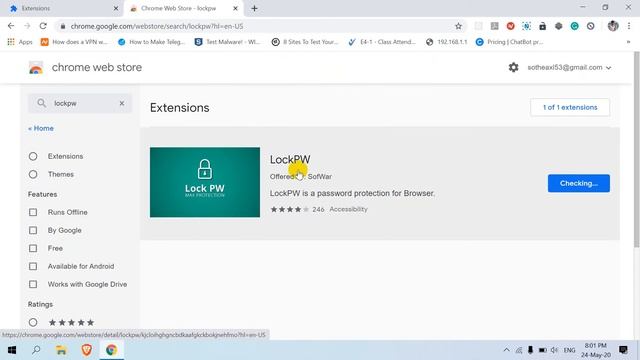Open the red circular extension icon in toolbar
Image resolution: width=640 pixels, height=360 pixels.
pyautogui.click(x=510, y=26)
